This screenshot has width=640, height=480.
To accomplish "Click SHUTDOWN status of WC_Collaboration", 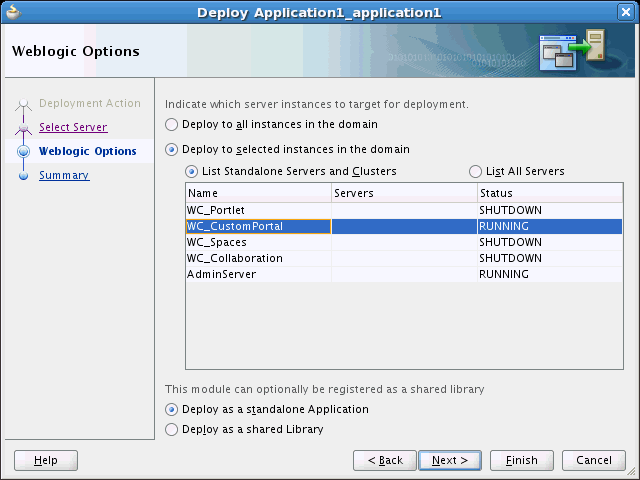I will pos(510,258).
